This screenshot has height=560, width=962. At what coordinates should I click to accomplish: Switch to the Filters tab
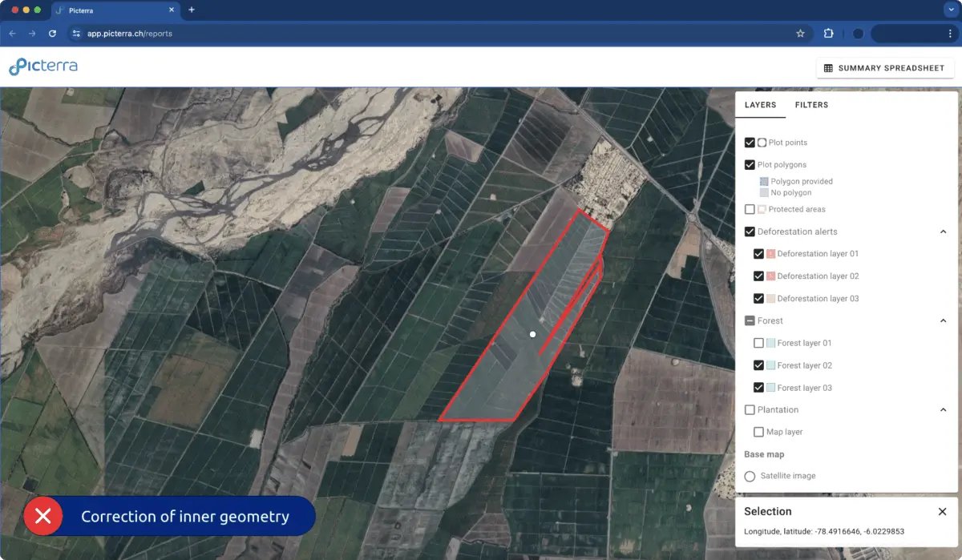[811, 105]
